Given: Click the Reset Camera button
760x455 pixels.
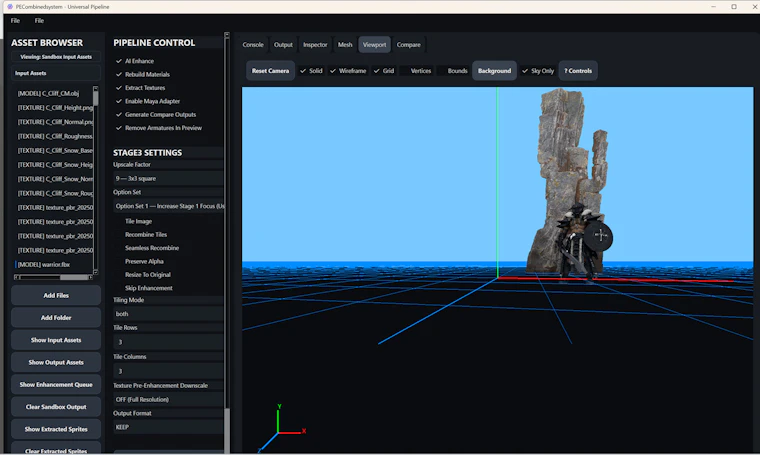Looking at the screenshot, I should coord(270,71).
